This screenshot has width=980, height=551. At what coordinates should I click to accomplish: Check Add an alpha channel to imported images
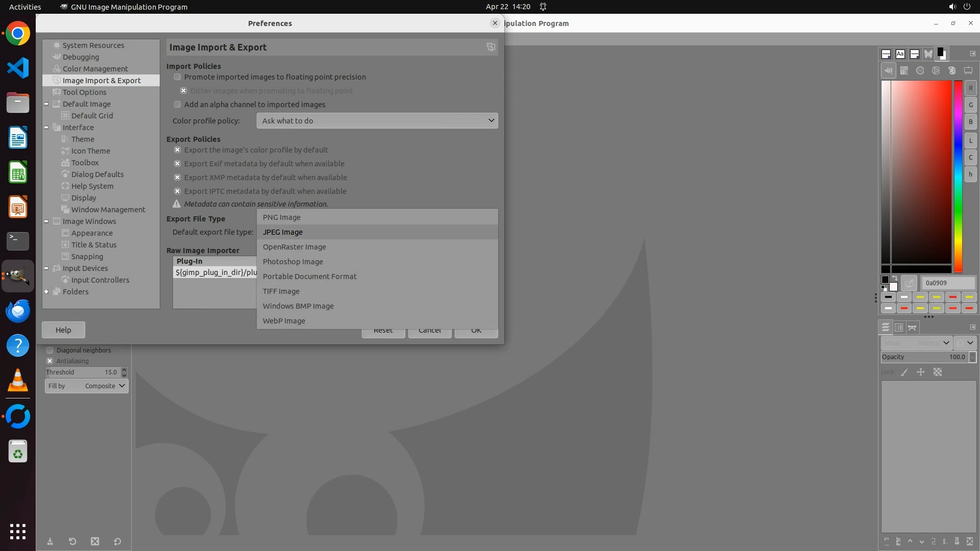(177, 105)
